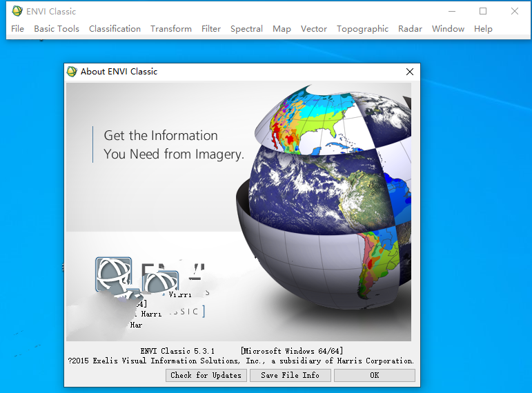Viewport: 532px width, 393px height.
Task: Click the Save File Info button
Action: (290, 375)
